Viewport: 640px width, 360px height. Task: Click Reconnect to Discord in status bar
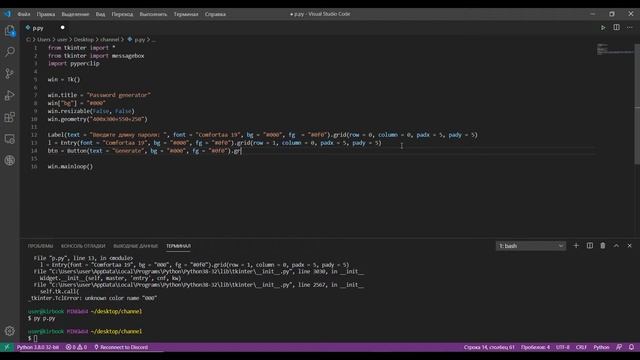click(121, 347)
